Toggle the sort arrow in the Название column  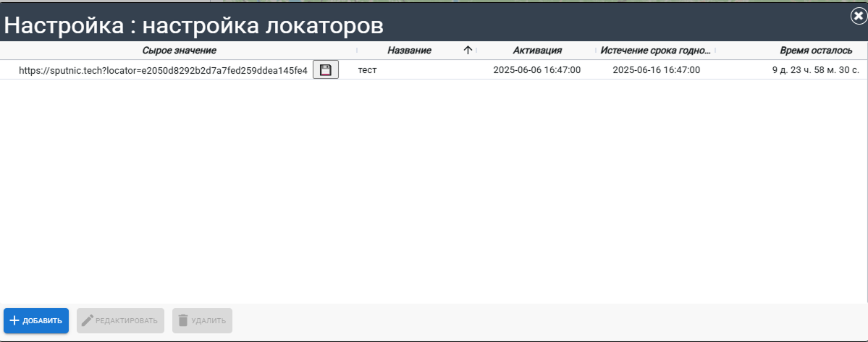click(468, 51)
